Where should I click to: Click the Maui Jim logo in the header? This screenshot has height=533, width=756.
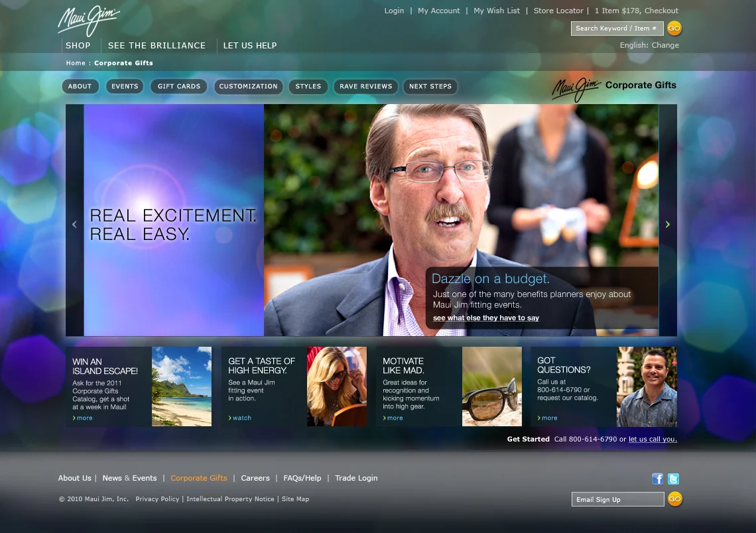[x=89, y=21]
